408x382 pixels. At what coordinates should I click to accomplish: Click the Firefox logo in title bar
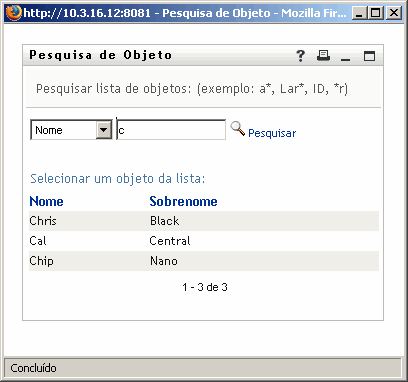(13, 13)
